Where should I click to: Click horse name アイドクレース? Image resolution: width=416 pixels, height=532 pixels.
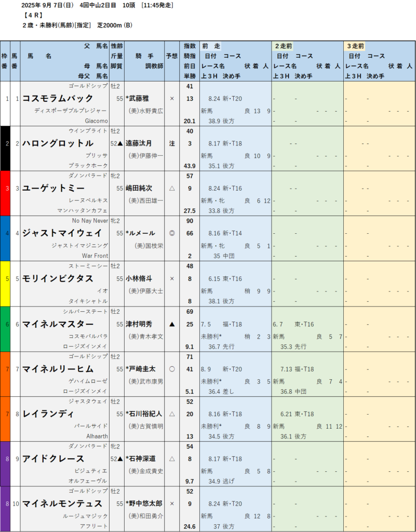tap(53, 459)
